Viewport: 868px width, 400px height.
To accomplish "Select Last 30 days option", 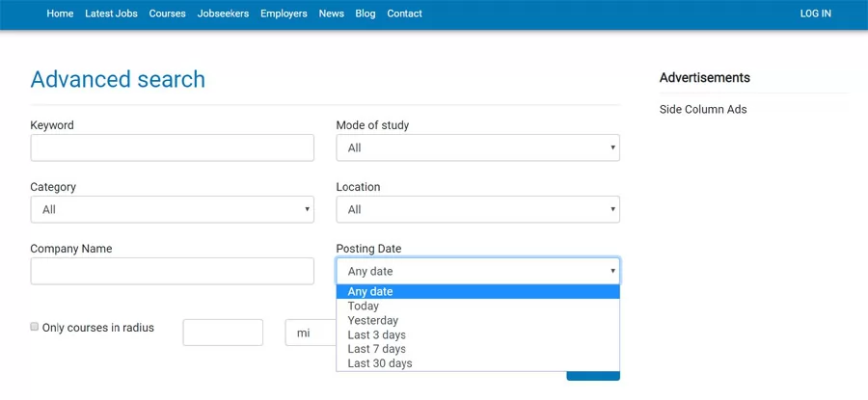I will [380, 363].
